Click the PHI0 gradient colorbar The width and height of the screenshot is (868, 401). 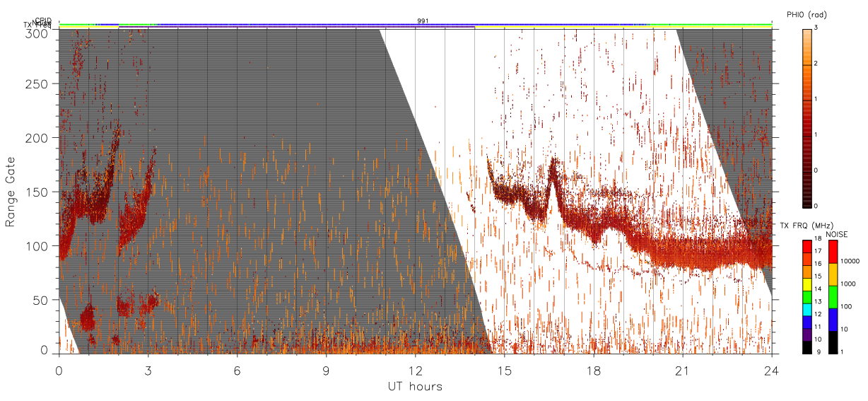point(807,117)
